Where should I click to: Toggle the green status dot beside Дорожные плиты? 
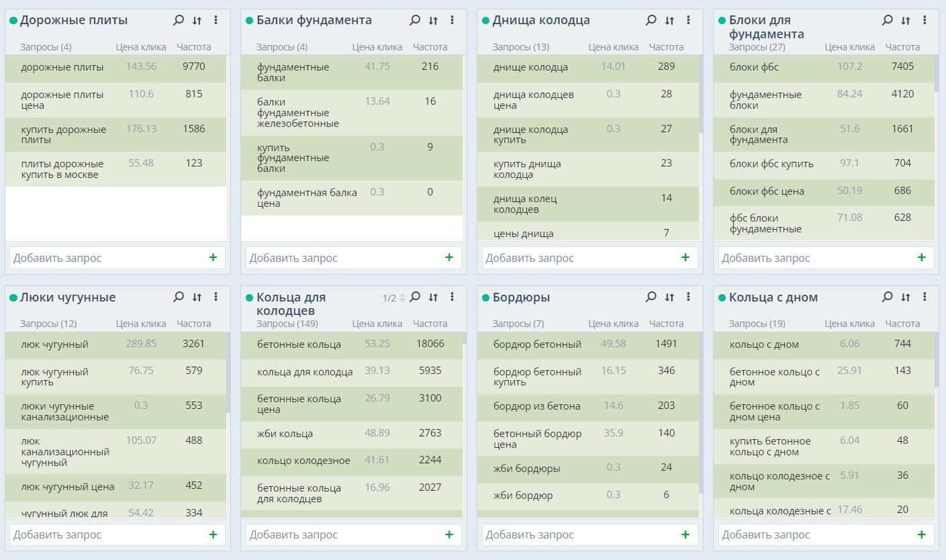[x=13, y=21]
